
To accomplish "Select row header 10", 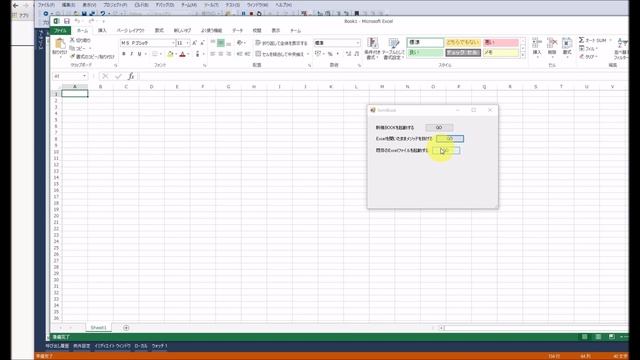I will click(56, 152).
